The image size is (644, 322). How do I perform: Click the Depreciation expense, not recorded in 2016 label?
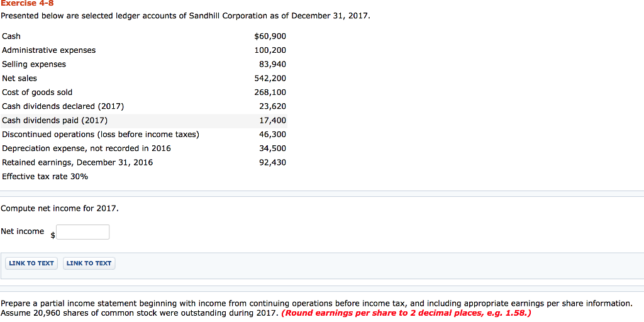(x=87, y=148)
